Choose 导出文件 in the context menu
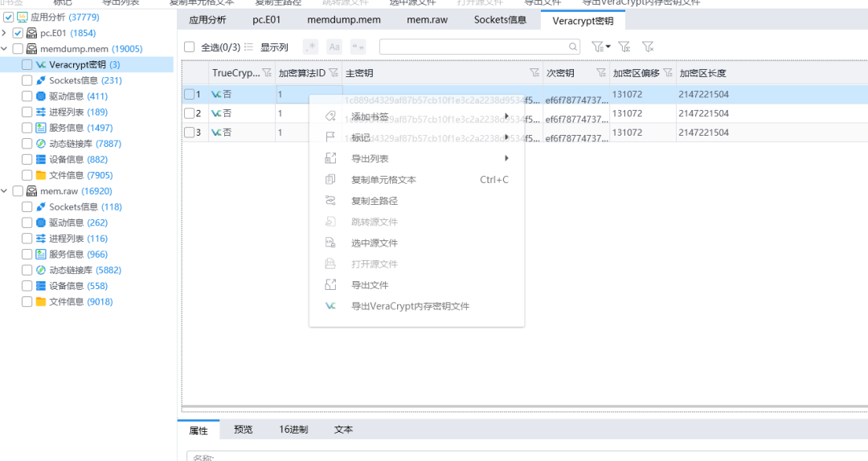This screenshot has width=868, height=461. tap(416, 285)
